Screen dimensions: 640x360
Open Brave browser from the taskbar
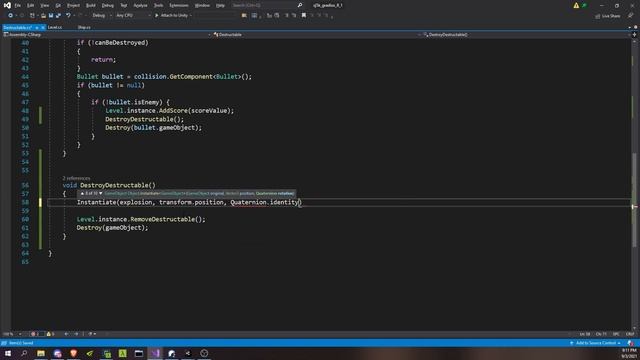[73, 353]
